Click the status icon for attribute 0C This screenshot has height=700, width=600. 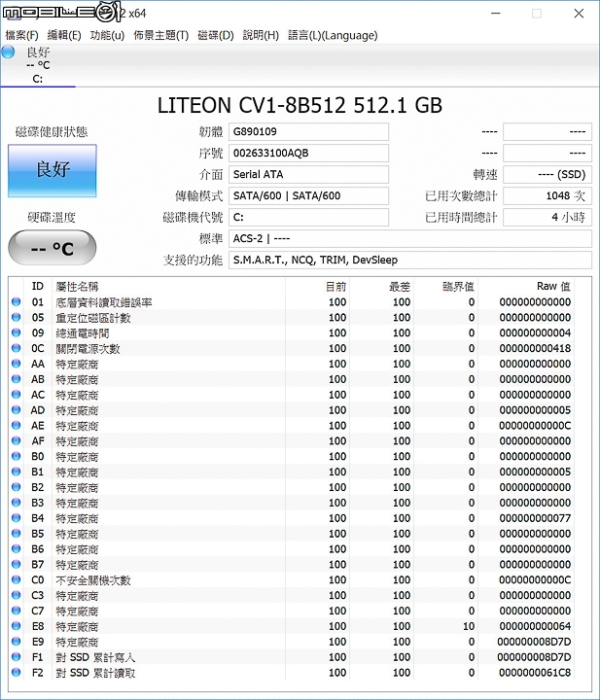coord(17,348)
